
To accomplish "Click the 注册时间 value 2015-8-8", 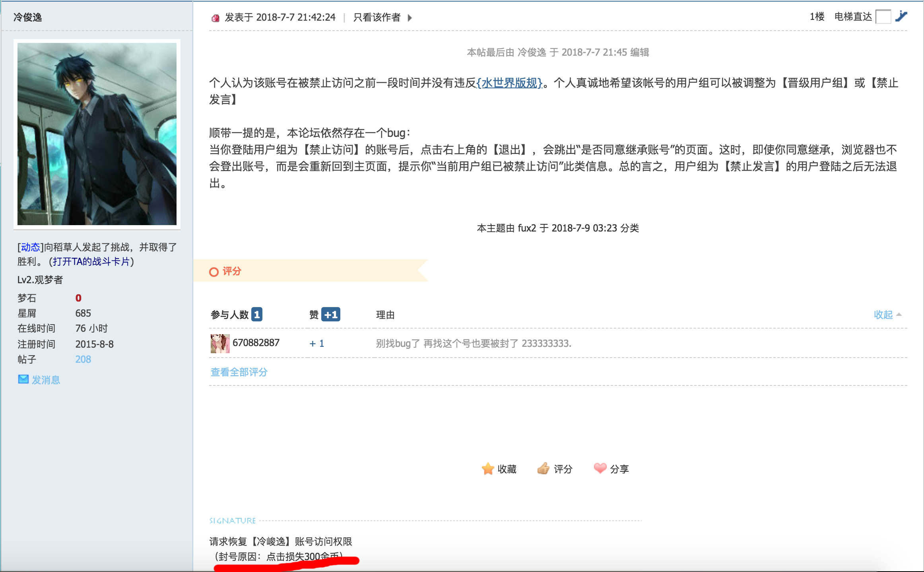I will pyautogui.click(x=95, y=344).
